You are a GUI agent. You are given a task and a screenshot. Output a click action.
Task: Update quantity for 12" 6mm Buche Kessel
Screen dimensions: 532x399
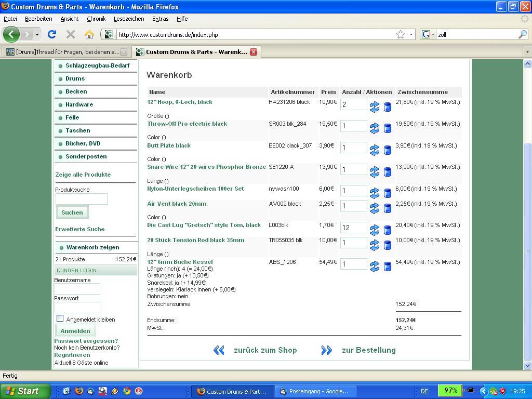point(375,267)
